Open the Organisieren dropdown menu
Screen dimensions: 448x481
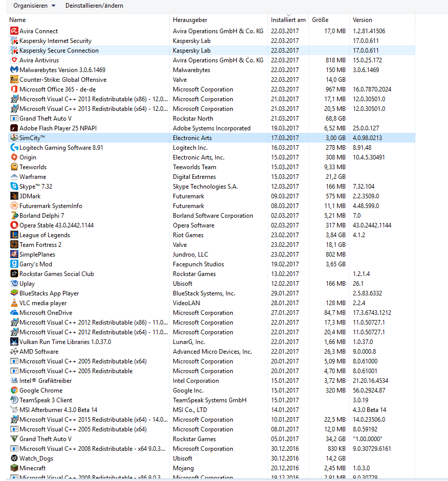pos(34,6)
